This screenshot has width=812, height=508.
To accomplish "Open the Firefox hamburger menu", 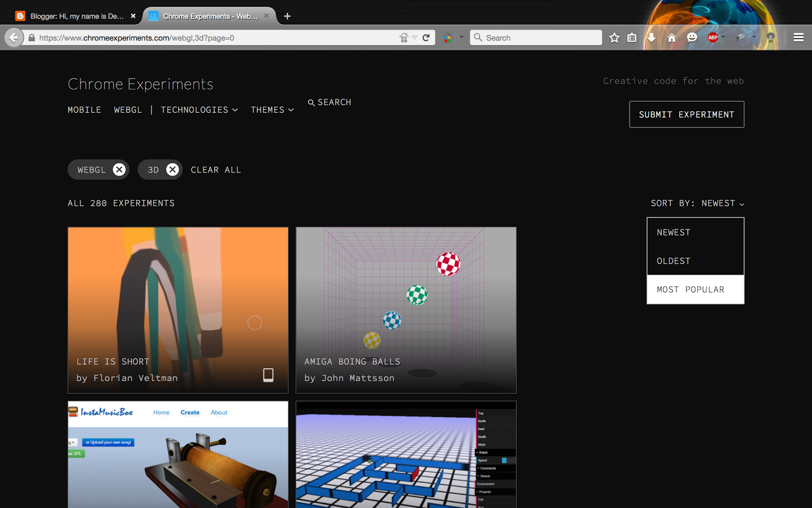I will tap(798, 37).
